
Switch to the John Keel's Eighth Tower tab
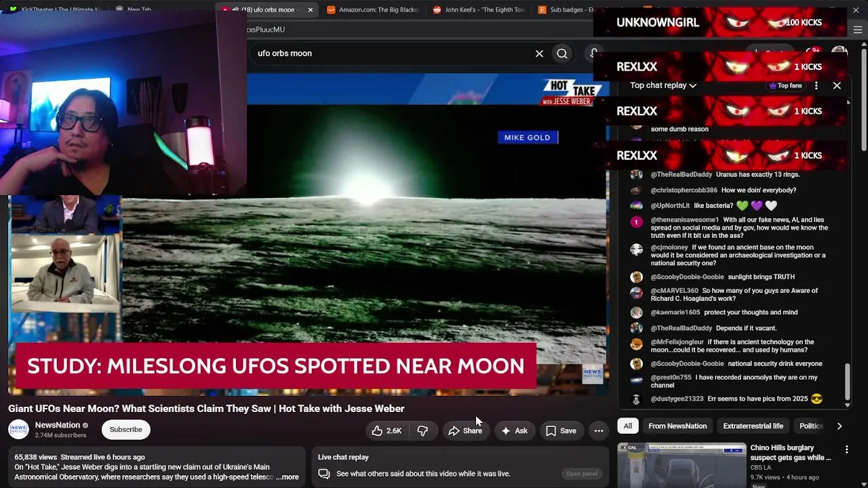click(x=477, y=9)
